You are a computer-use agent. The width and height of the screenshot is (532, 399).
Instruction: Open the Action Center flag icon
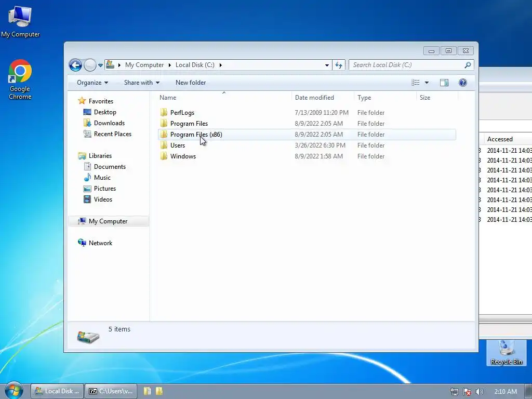467,392
